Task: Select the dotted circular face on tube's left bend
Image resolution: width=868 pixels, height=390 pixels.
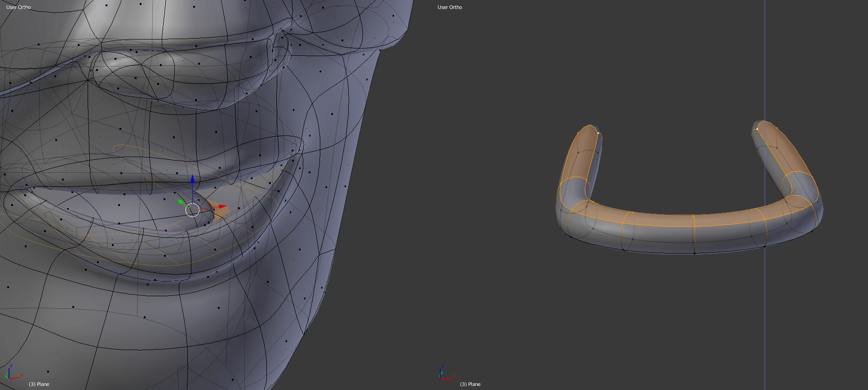Action: 574,192
